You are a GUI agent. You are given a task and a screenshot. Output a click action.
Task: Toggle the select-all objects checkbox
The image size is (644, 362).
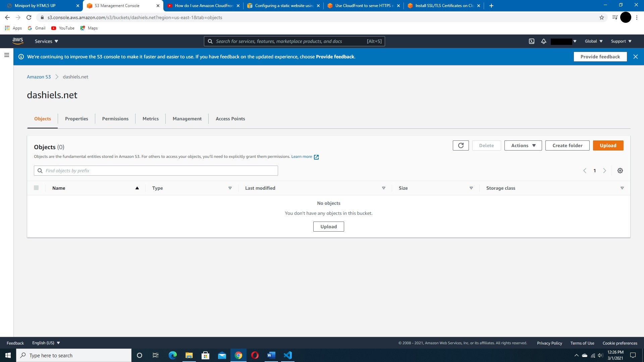coord(36,188)
